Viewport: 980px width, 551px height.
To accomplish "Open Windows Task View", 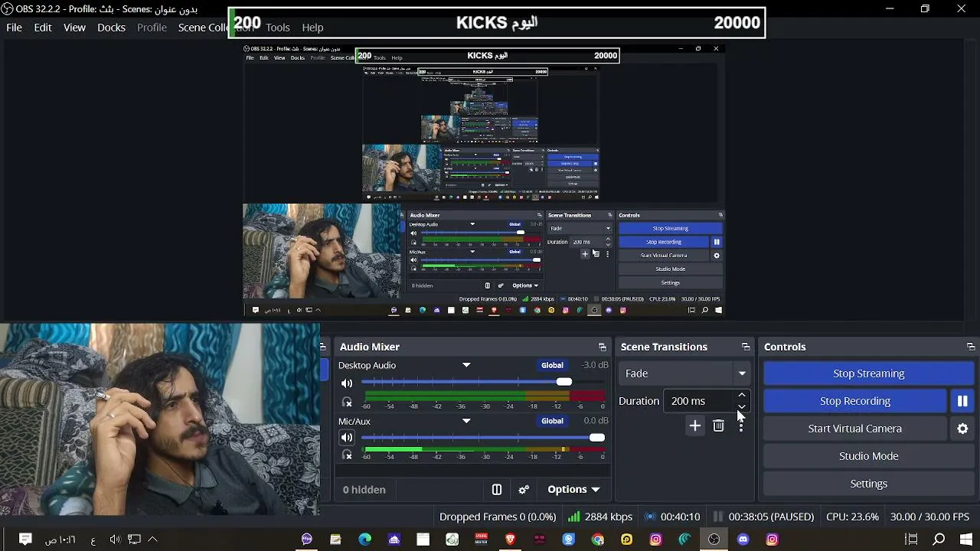I will coord(911,540).
